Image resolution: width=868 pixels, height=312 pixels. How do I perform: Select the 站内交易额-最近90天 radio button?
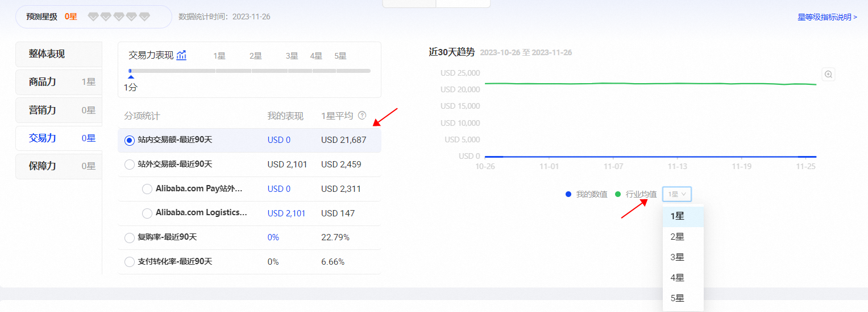[130, 140]
